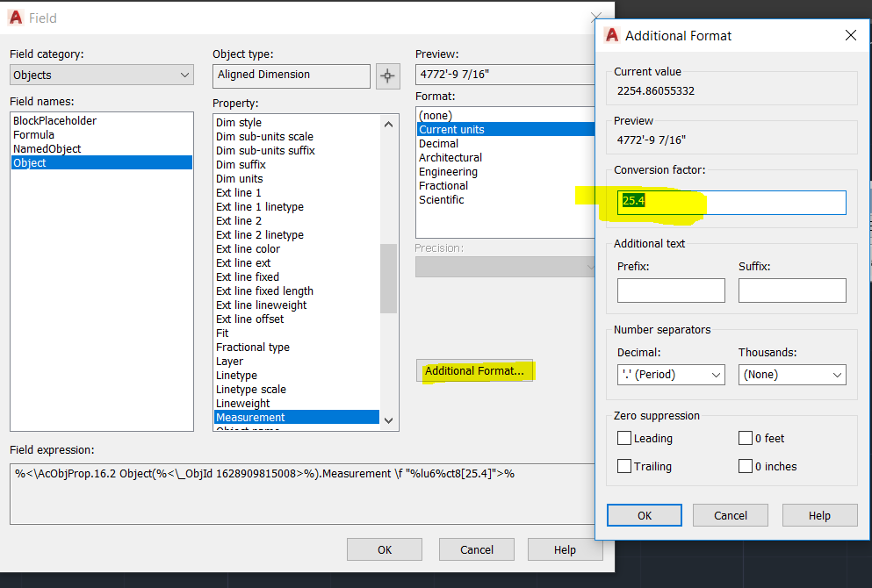872x588 pixels.
Task: Enable Leading zero suppression checkbox
Action: [624, 438]
